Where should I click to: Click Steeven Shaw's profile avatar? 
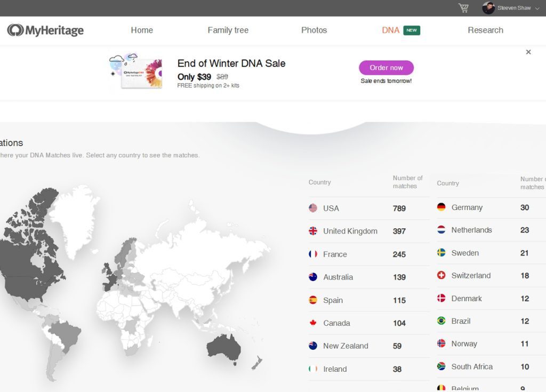click(x=488, y=8)
